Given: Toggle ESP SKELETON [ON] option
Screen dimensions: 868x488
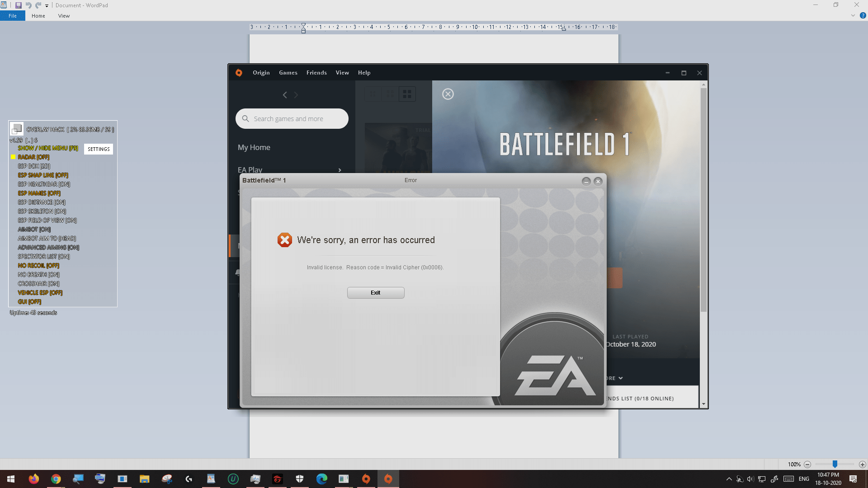Looking at the screenshot, I should point(42,211).
